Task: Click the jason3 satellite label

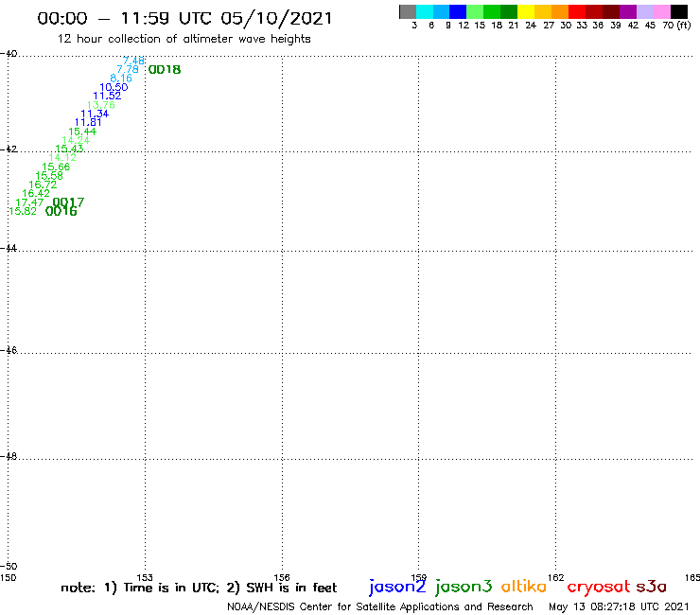Action: pyautogui.click(x=464, y=587)
